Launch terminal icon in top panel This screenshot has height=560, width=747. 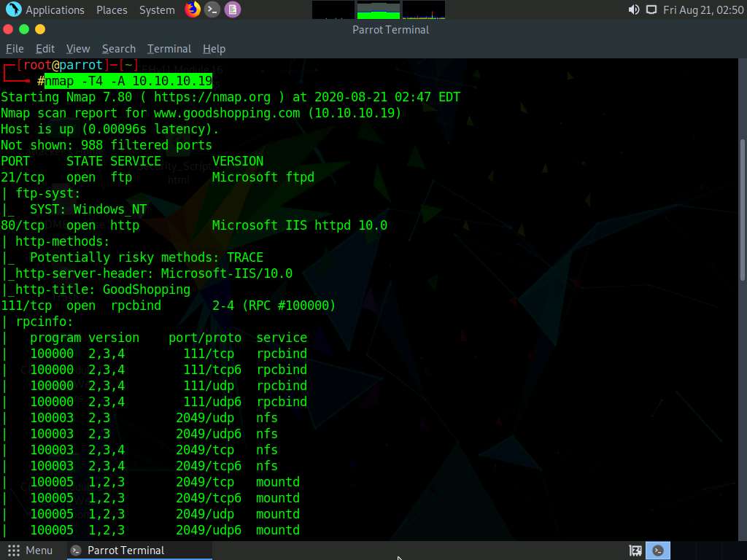pyautogui.click(x=212, y=9)
